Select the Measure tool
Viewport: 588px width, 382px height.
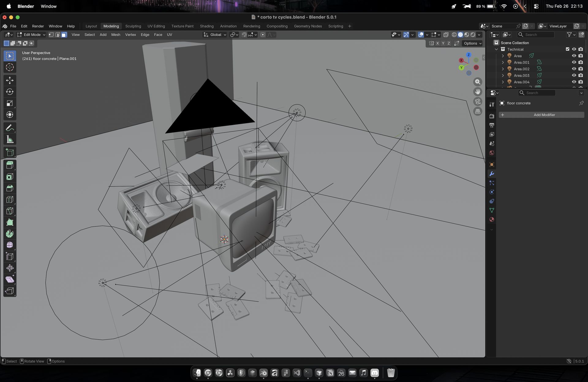tap(9, 140)
